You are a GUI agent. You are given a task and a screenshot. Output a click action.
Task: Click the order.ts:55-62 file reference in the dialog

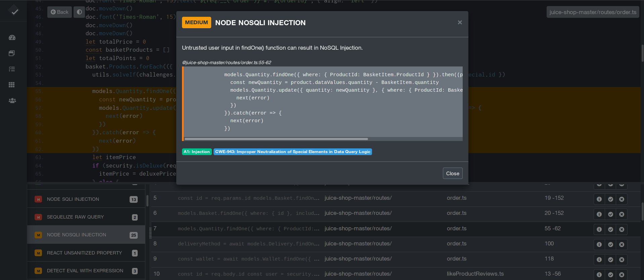227,62
